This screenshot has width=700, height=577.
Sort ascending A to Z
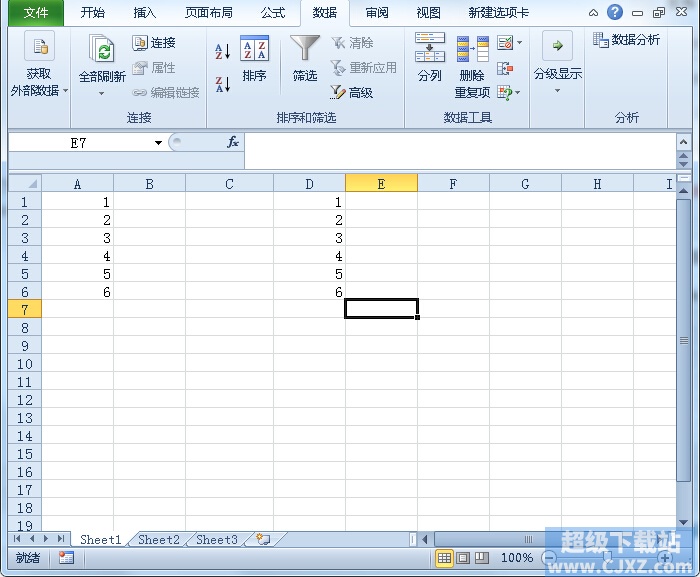tap(222, 51)
